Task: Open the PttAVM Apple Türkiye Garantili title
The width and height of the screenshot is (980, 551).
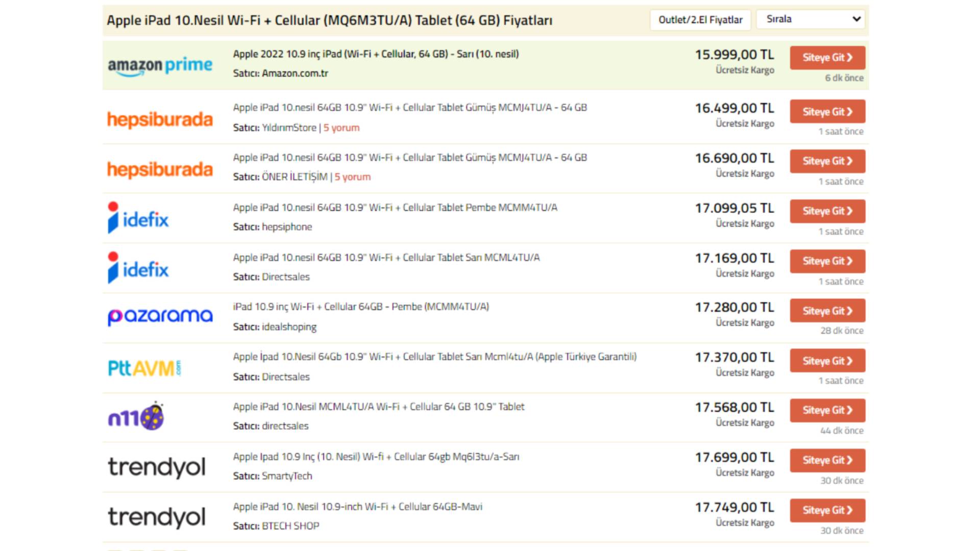Action: click(x=435, y=357)
